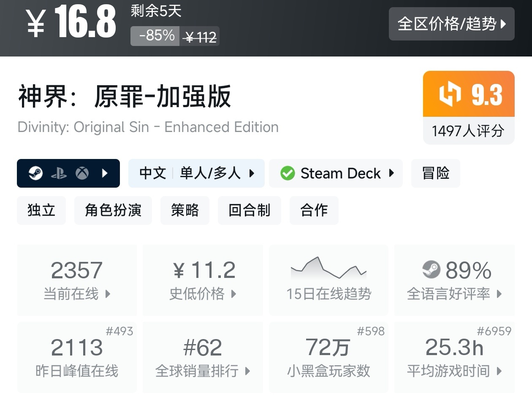Select the 回合制 tag
This screenshot has width=532, height=404.
tap(249, 210)
